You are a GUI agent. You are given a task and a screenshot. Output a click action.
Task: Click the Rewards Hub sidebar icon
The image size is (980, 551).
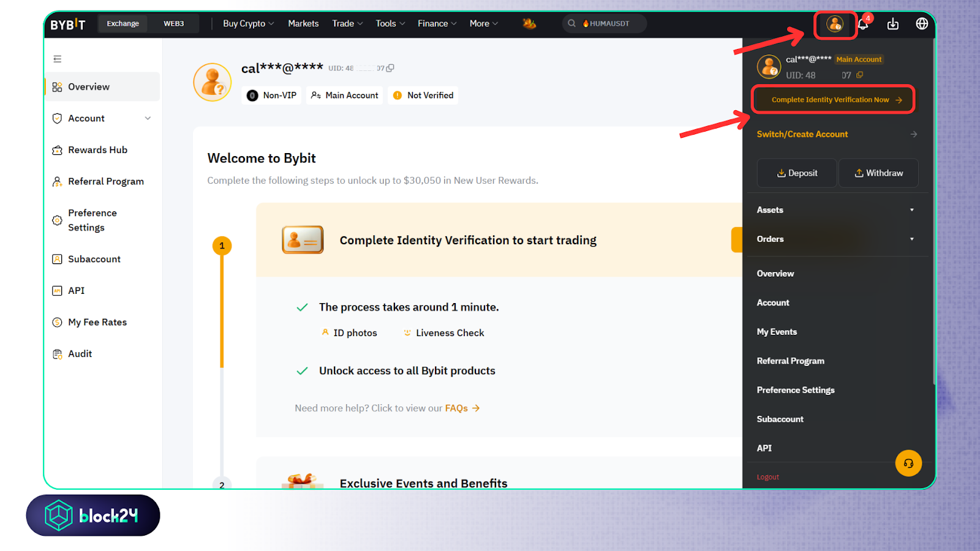pos(58,150)
